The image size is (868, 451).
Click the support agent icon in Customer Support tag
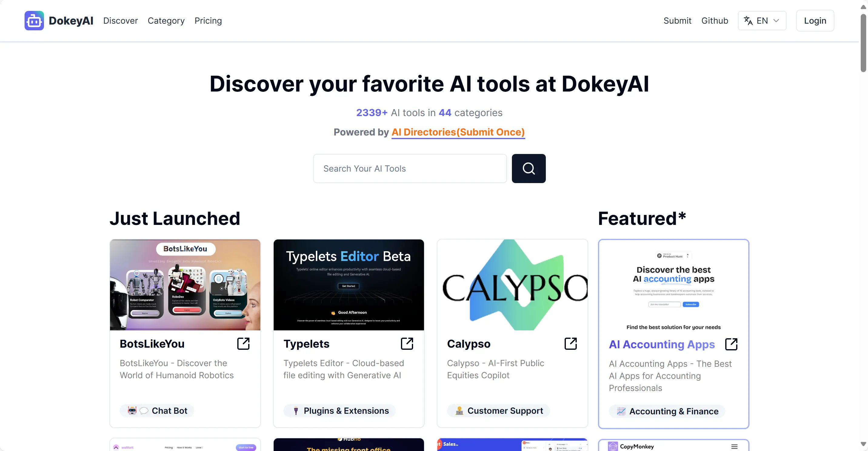click(x=459, y=411)
